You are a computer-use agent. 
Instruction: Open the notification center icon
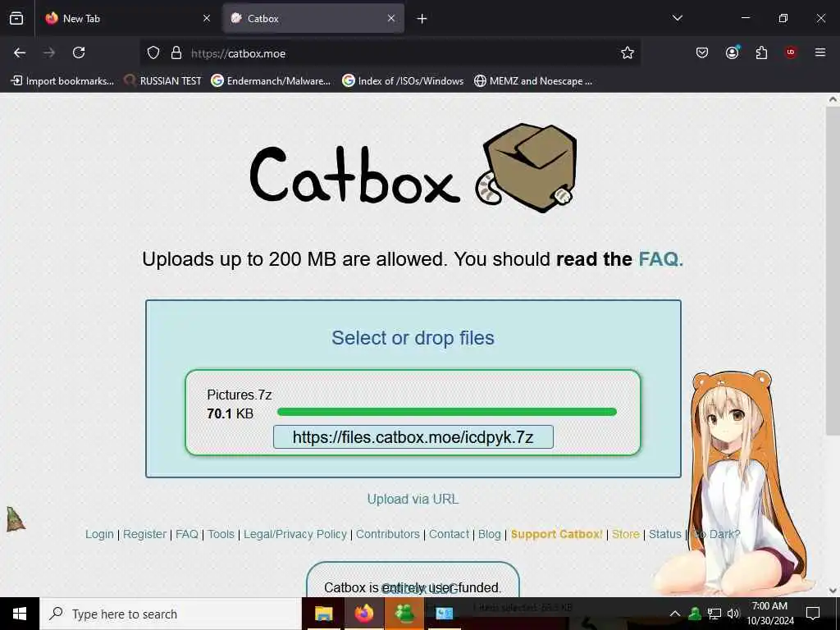tap(813, 614)
